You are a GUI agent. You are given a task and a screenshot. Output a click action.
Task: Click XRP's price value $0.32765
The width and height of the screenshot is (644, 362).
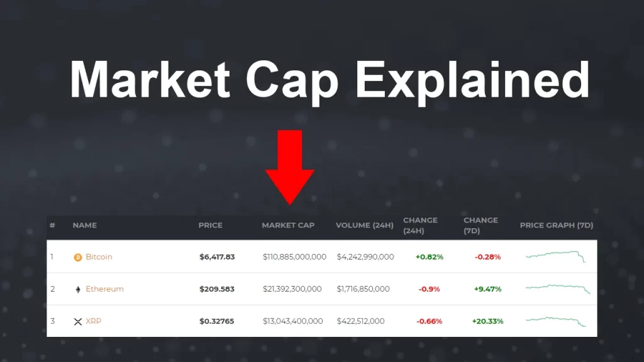point(217,321)
